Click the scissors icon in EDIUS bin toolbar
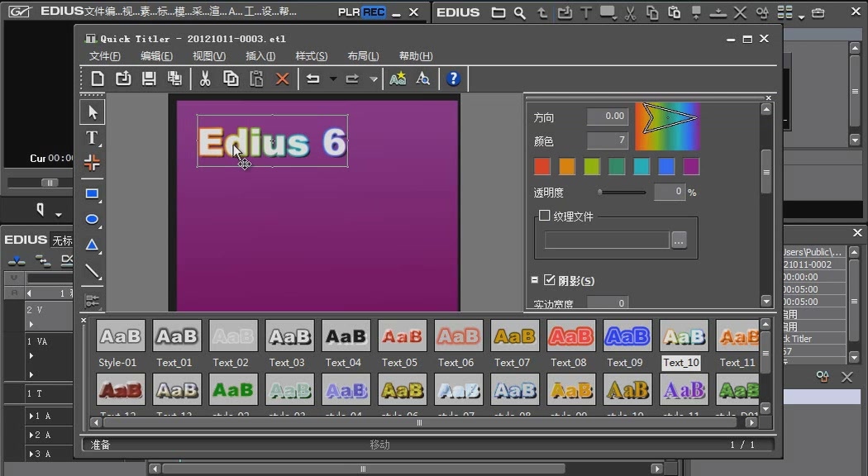The image size is (868, 476). [630, 12]
